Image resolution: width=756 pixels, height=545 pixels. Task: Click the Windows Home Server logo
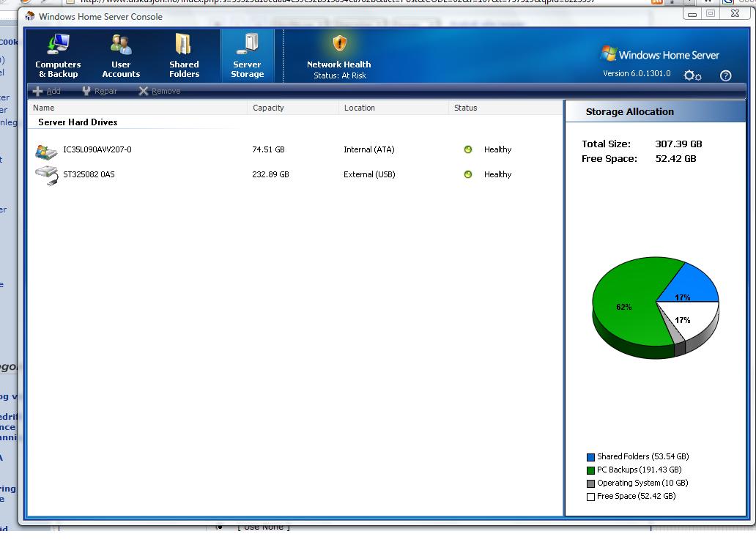coord(659,54)
